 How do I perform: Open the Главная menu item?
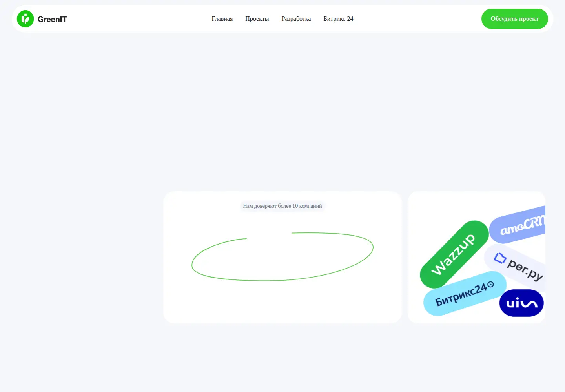pyautogui.click(x=222, y=19)
